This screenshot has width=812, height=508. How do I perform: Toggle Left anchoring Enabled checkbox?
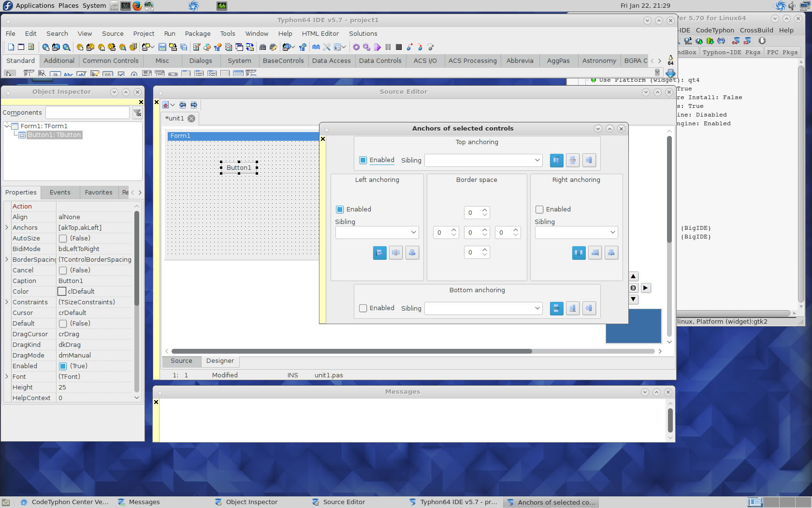point(340,209)
